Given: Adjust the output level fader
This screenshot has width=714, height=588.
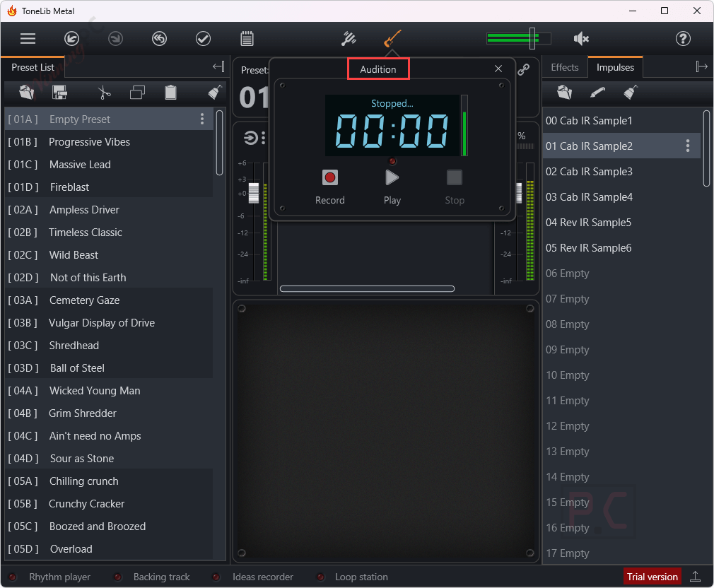Looking at the screenshot, I should [x=519, y=193].
